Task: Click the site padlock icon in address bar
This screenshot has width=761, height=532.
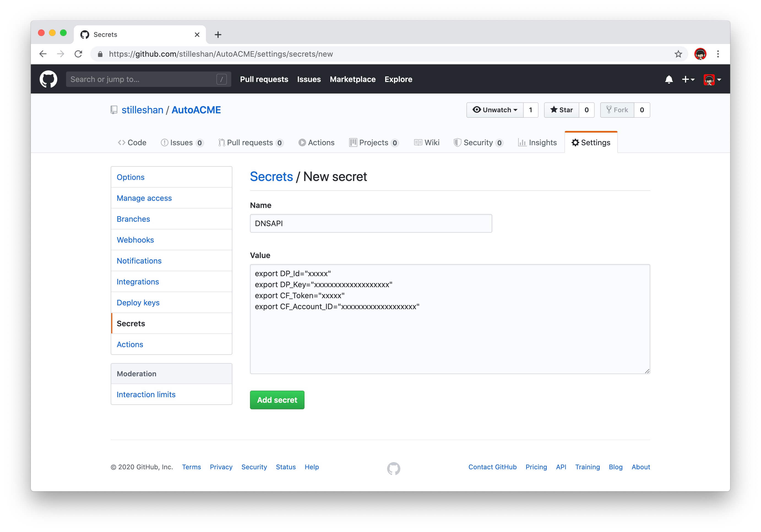Action: pyautogui.click(x=100, y=54)
